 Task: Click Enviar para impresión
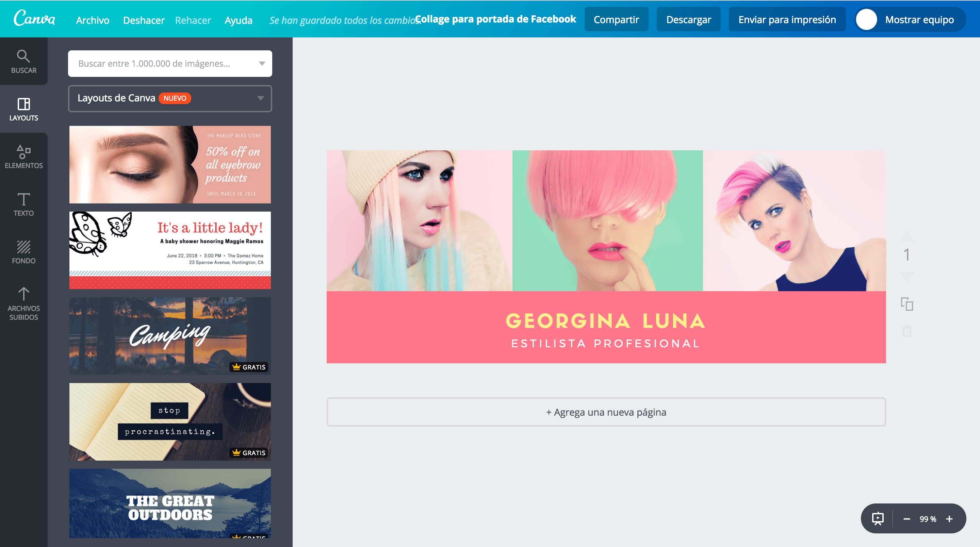787,19
